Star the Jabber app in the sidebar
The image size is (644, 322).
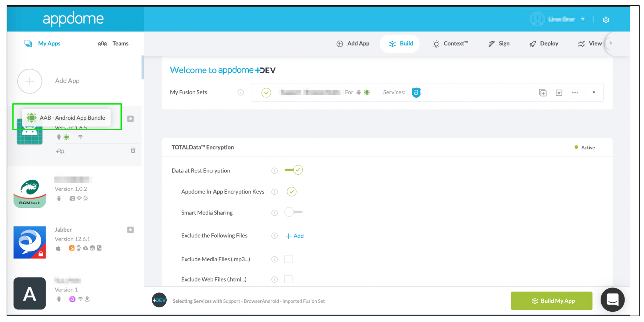tap(130, 230)
